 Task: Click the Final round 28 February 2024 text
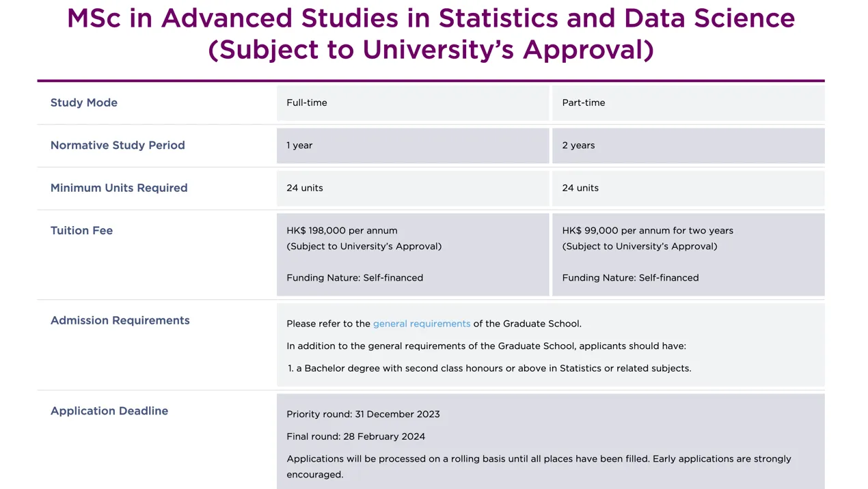point(355,436)
